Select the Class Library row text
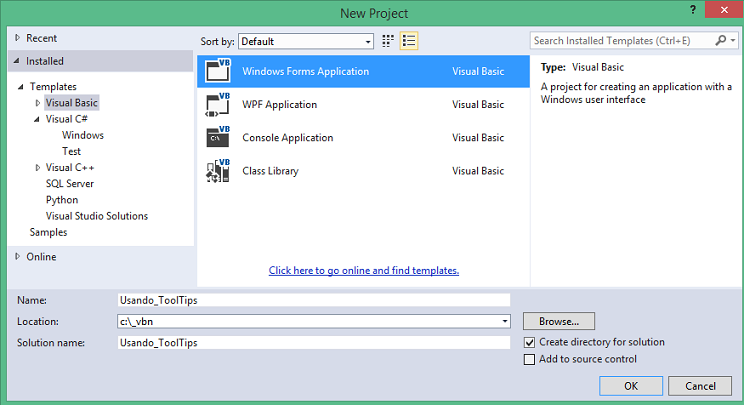The width and height of the screenshot is (744, 405). pos(270,171)
